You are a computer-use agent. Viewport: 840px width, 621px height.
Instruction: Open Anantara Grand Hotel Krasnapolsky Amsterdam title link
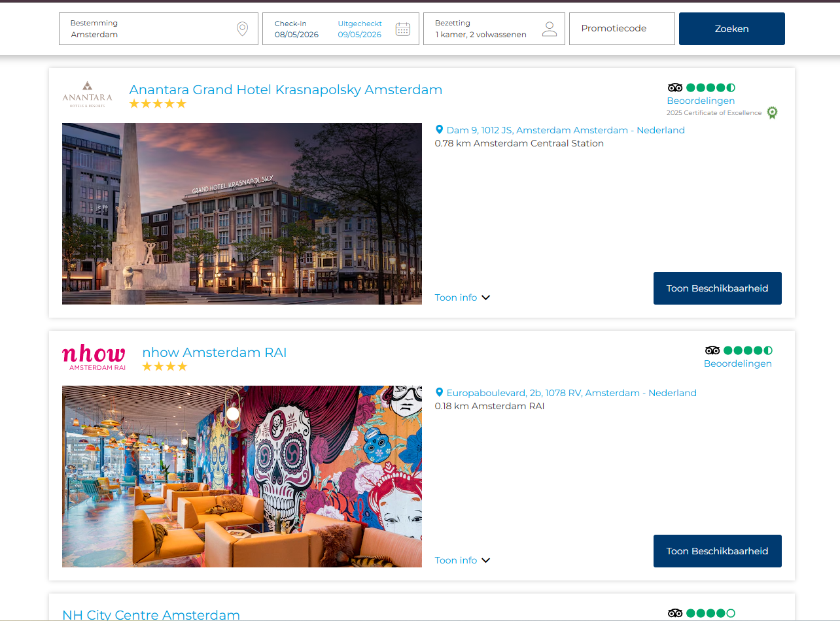286,90
